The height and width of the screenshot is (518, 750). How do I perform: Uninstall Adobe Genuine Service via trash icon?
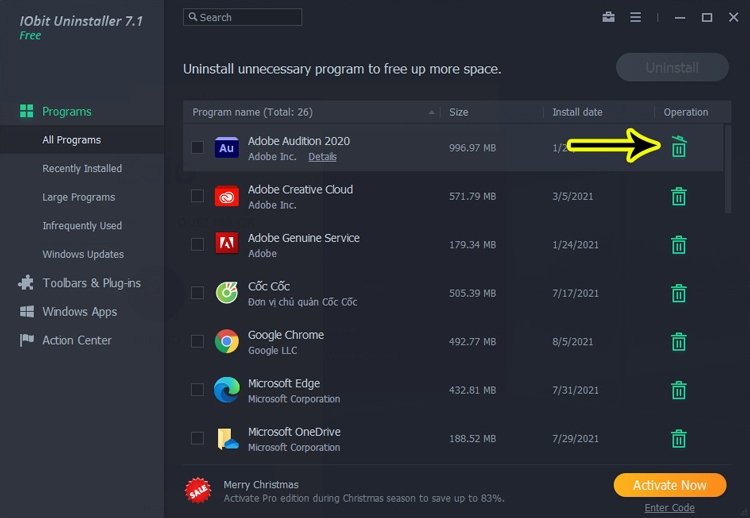679,244
